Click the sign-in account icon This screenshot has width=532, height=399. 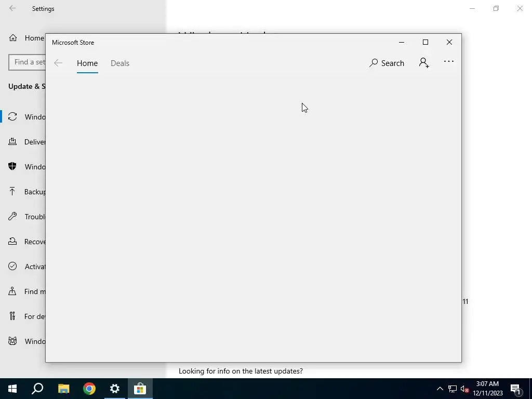[424, 63]
